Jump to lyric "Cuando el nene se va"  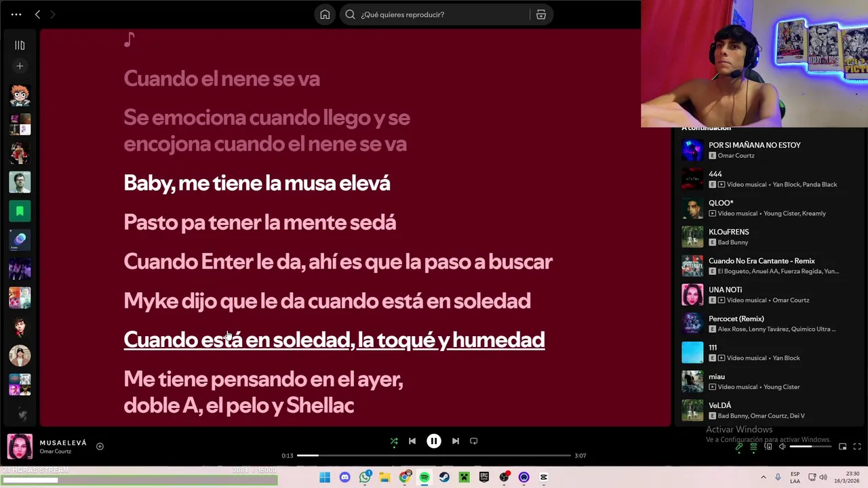pyautogui.click(x=222, y=79)
